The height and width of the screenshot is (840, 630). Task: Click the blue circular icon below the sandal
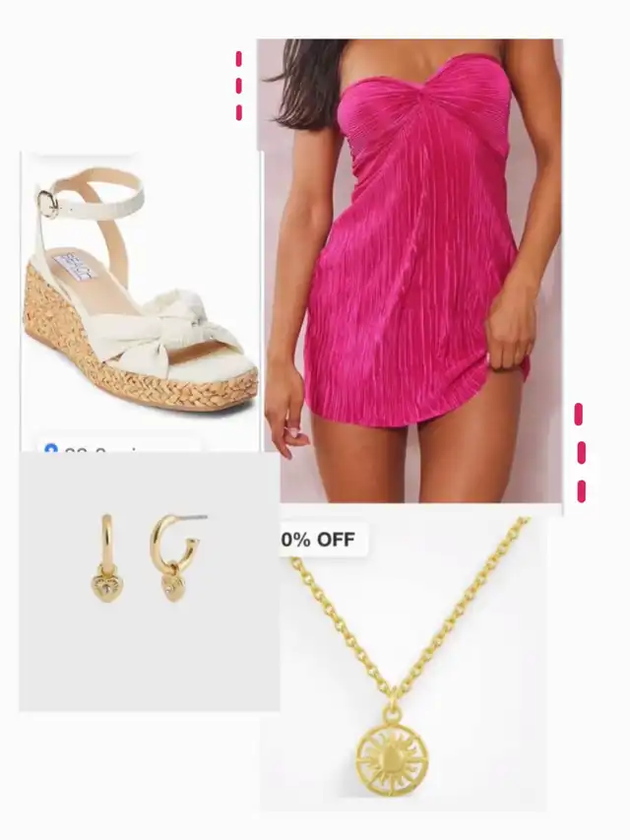click(x=51, y=448)
